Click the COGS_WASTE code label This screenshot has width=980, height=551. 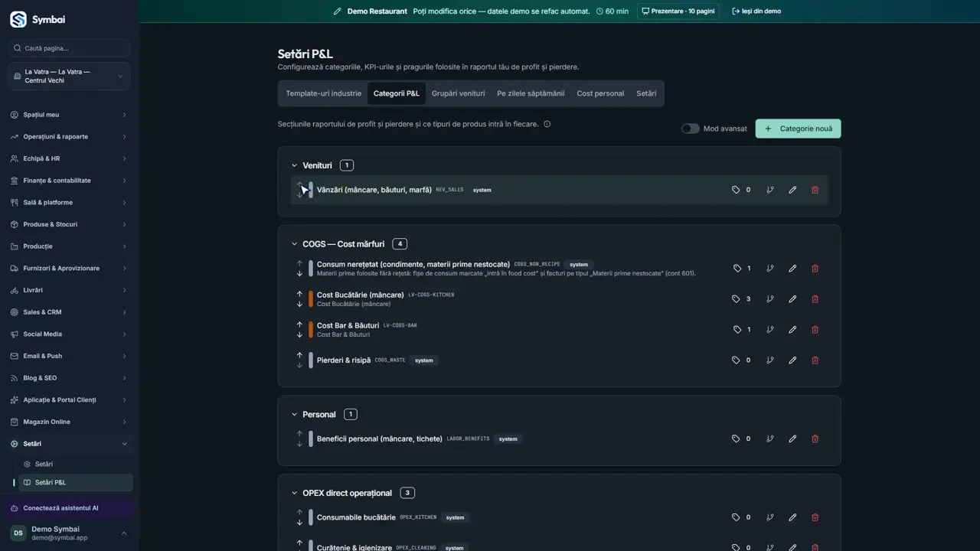click(390, 360)
